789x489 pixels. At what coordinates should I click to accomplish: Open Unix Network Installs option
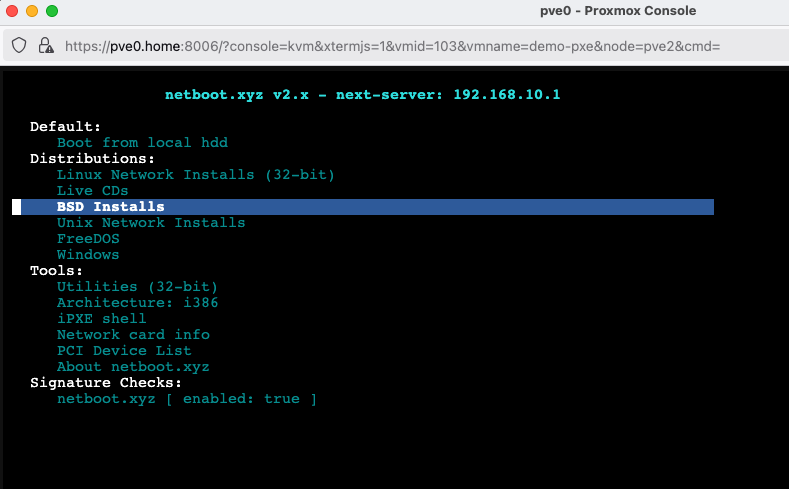150,223
